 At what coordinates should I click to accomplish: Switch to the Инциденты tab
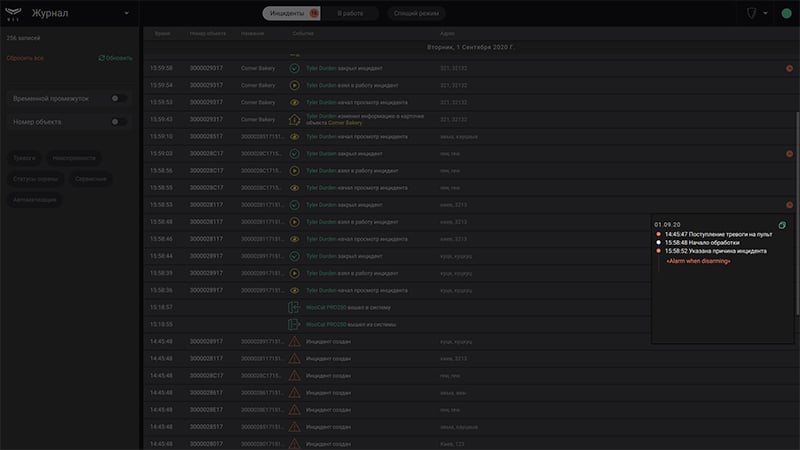291,13
